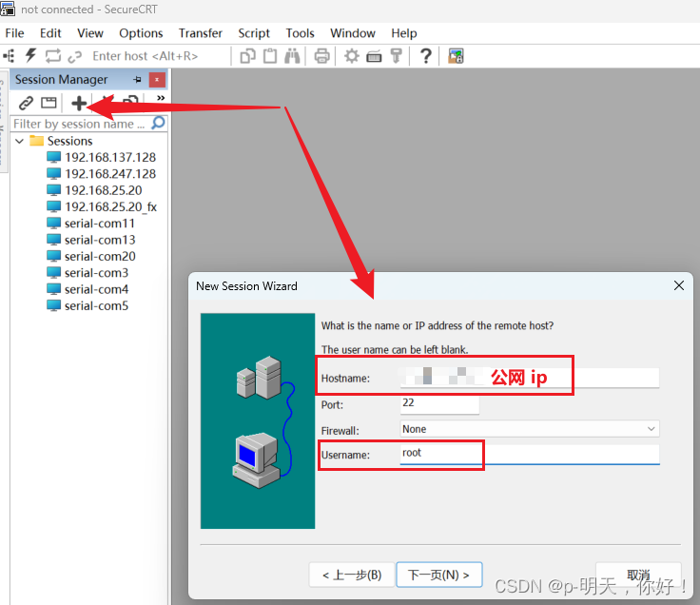Click the 上一步(B) back button

coord(352,575)
